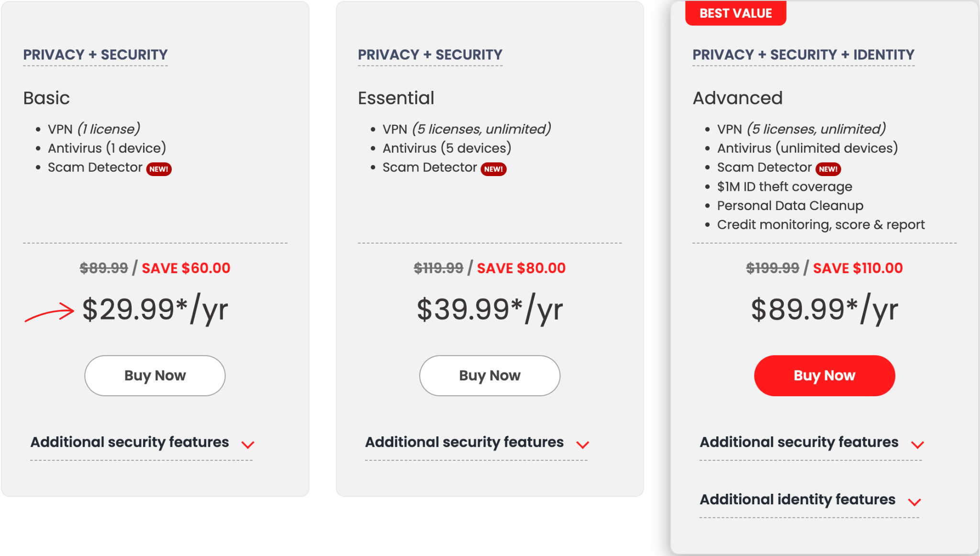Click the chevron beside Essential additional security features

coord(583,445)
